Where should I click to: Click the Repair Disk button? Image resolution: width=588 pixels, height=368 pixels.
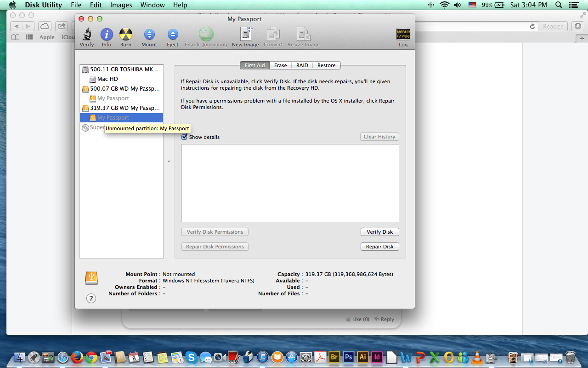[x=380, y=247]
